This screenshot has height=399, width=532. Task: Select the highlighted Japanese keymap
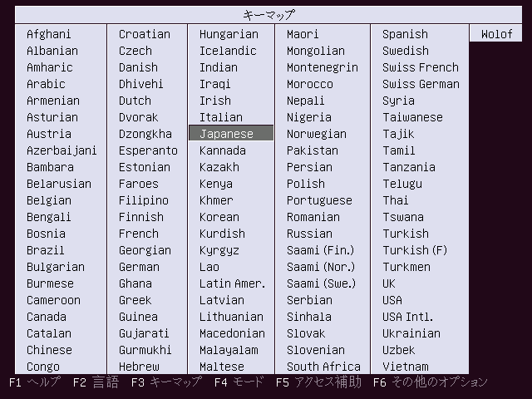(x=231, y=133)
